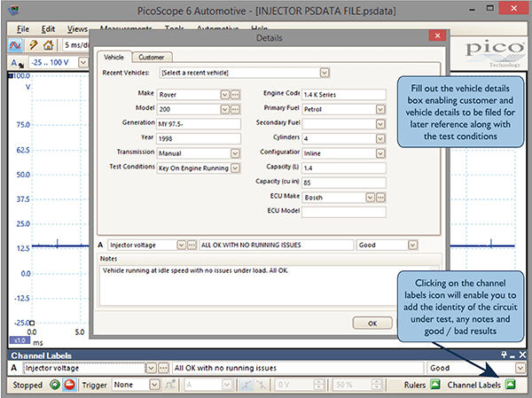Expand the Model dropdown
Screen dimensions: 532x398
[225, 109]
